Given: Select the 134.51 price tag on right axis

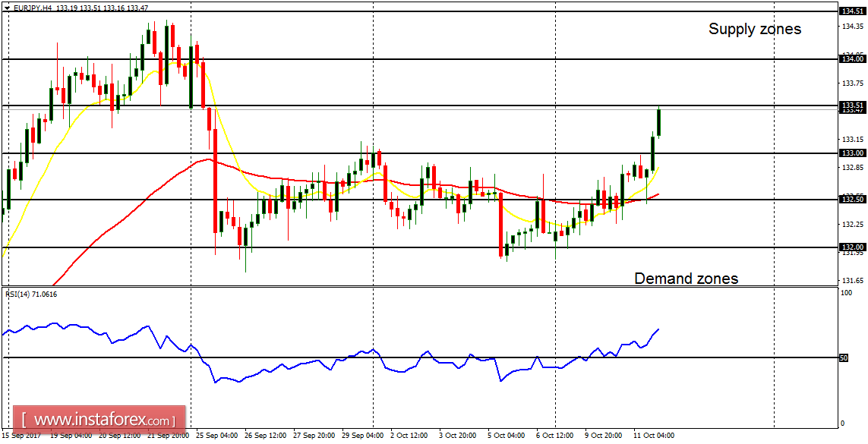Looking at the screenshot, I should (x=851, y=11).
